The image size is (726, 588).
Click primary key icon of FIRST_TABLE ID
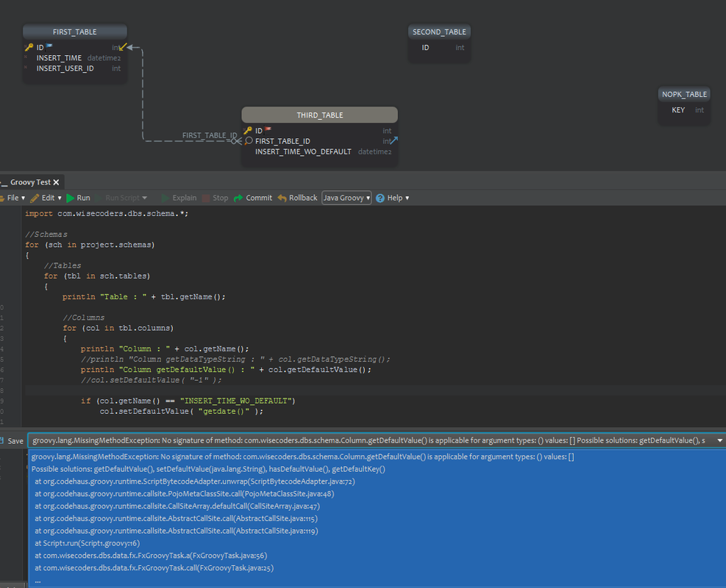pyautogui.click(x=29, y=47)
